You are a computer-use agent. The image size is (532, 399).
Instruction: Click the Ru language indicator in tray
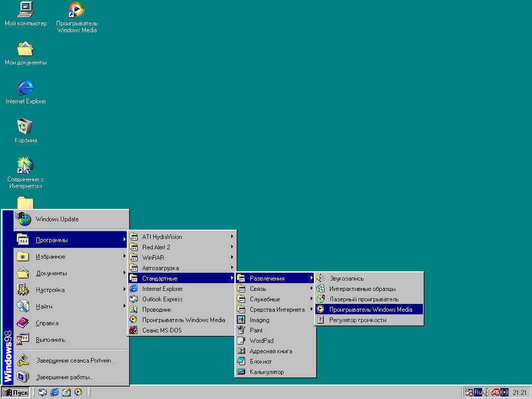point(478,393)
